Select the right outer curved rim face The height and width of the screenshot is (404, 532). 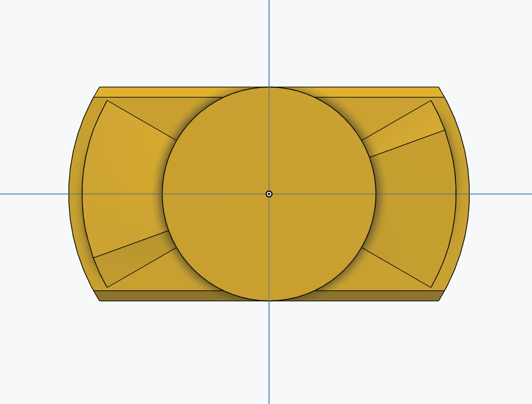pyautogui.click(x=463, y=194)
